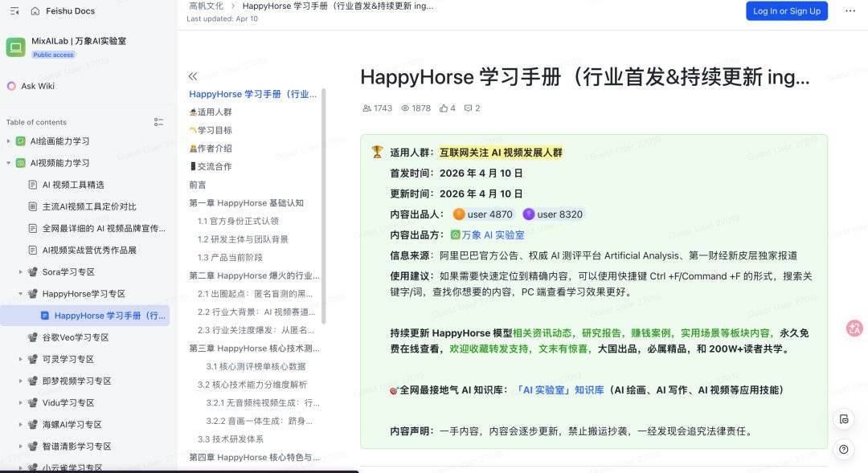Image resolution: width=868 pixels, height=473 pixels.
Task: Click 高帆文化 breadcrumb link
Action: point(206,6)
